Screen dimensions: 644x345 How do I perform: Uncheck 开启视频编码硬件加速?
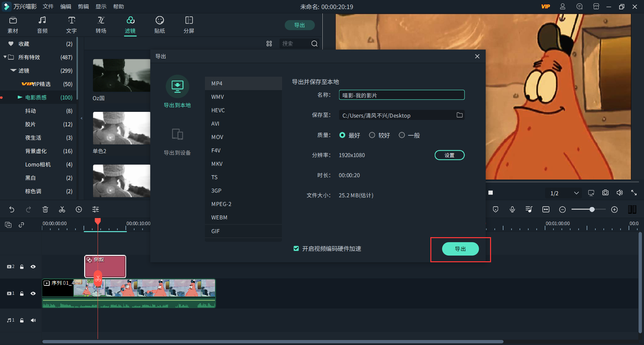296,249
